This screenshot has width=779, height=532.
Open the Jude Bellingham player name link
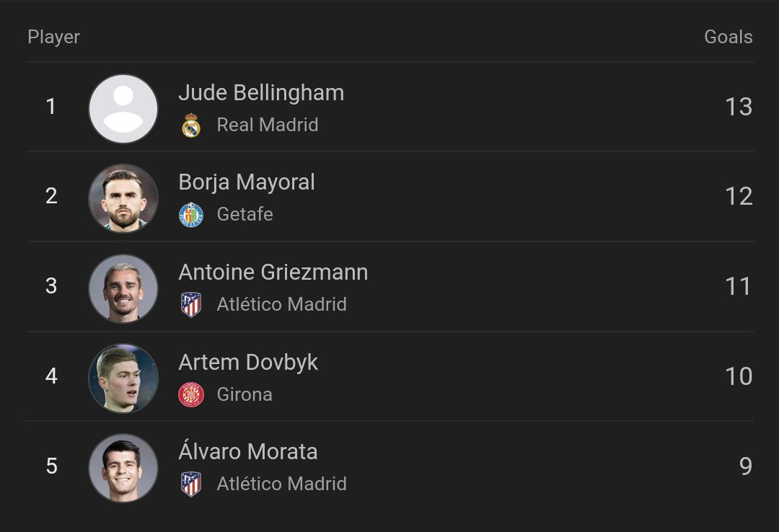click(261, 93)
